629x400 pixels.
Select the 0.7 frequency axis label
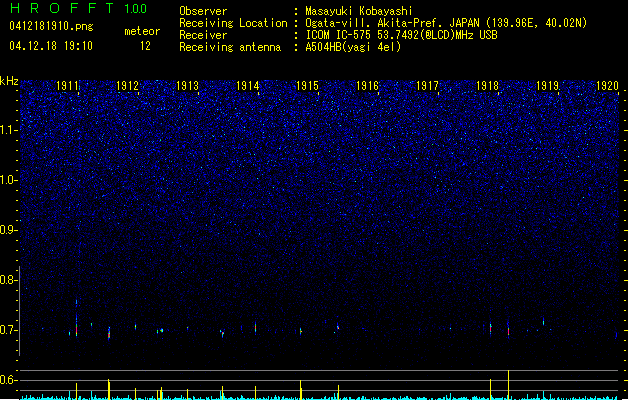9,330
